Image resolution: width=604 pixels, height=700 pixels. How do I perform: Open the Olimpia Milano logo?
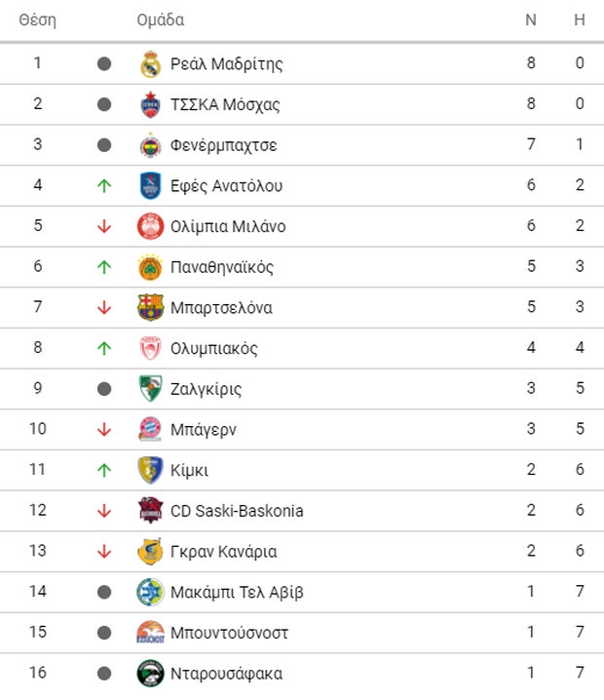click(149, 227)
